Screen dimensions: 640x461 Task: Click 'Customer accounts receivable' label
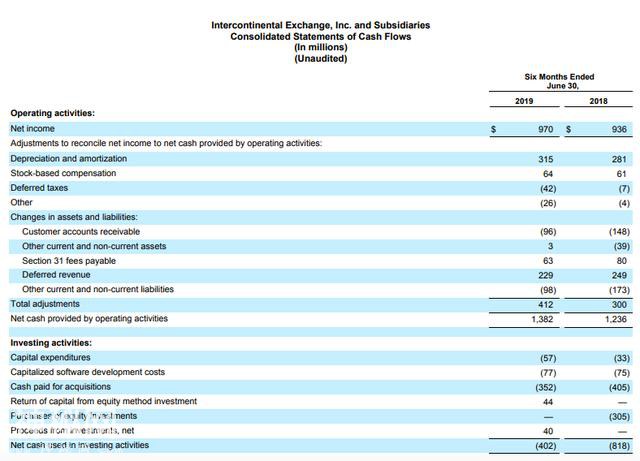tap(81, 232)
